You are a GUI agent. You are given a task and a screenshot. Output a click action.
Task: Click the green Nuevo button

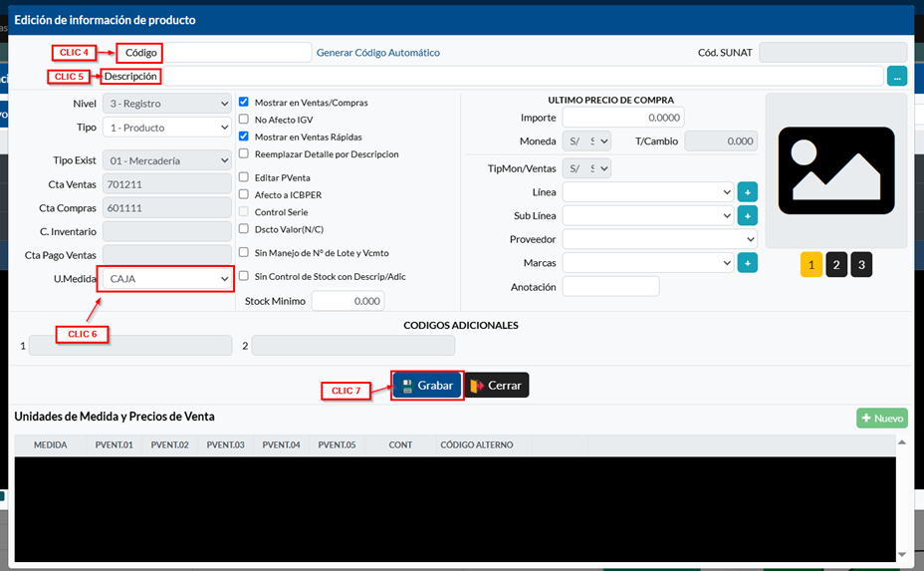[x=881, y=419]
